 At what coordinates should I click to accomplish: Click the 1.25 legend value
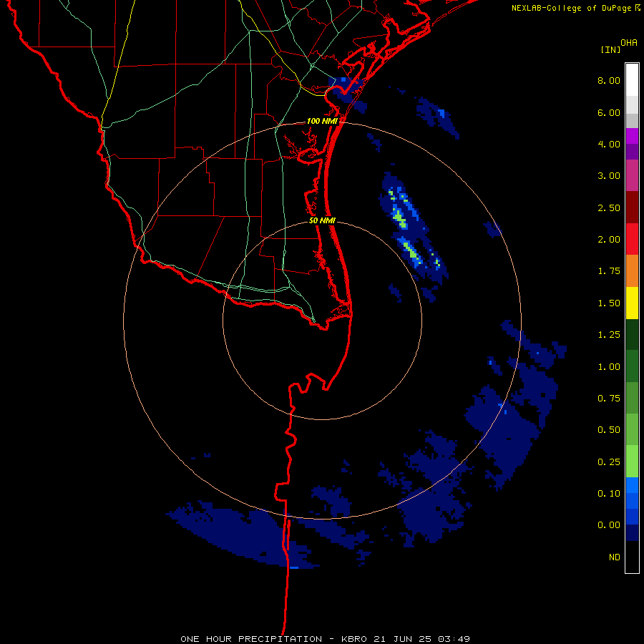pyautogui.click(x=609, y=335)
